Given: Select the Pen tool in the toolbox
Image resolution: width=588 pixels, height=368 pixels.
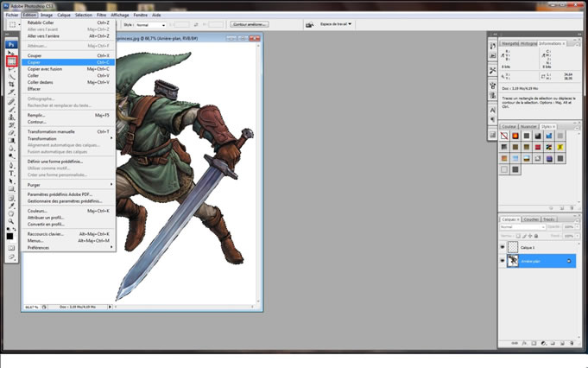Looking at the screenshot, I should tap(11, 166).
